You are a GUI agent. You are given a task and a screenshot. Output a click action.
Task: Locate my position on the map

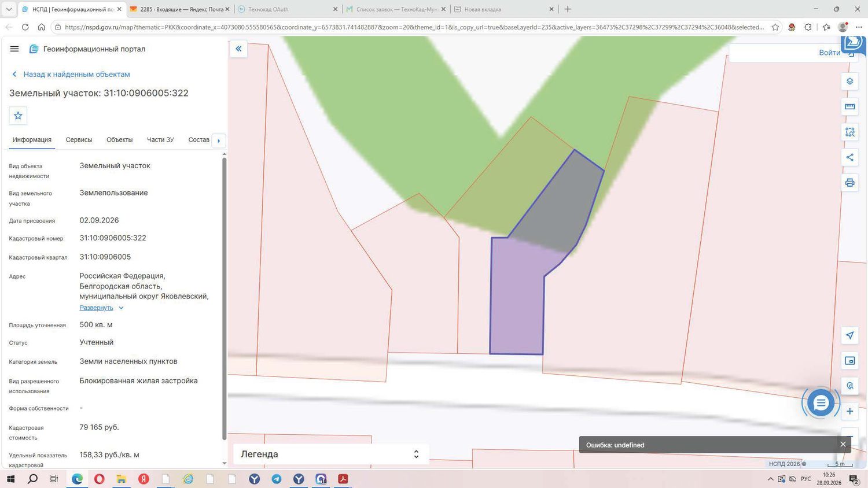pyautogui.click(x=849, y=335)
